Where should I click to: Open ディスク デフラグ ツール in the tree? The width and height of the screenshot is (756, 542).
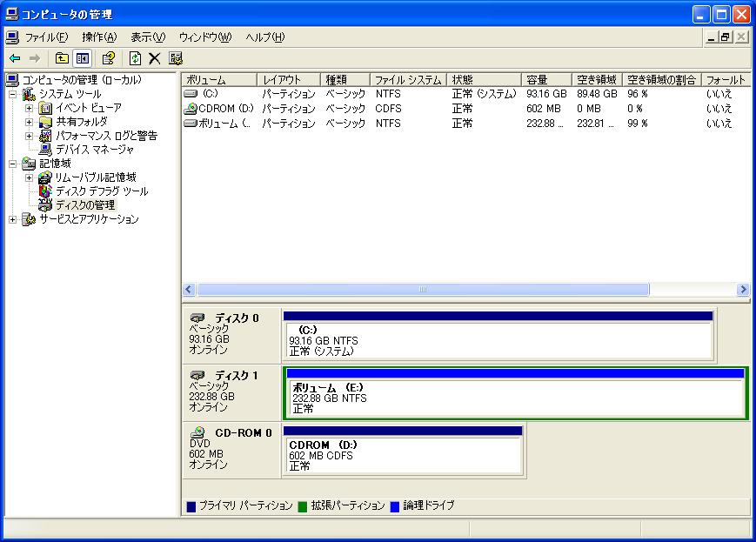click(101, 191)
